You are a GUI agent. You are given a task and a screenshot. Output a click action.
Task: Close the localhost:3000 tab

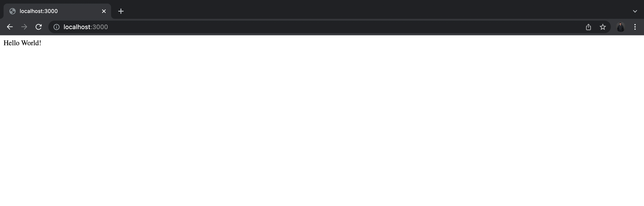[104, 11]
